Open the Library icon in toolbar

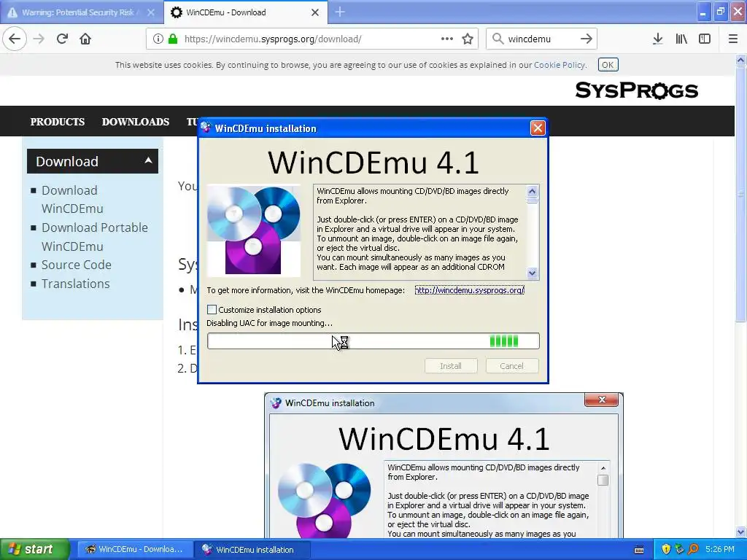tap(681, 39)
